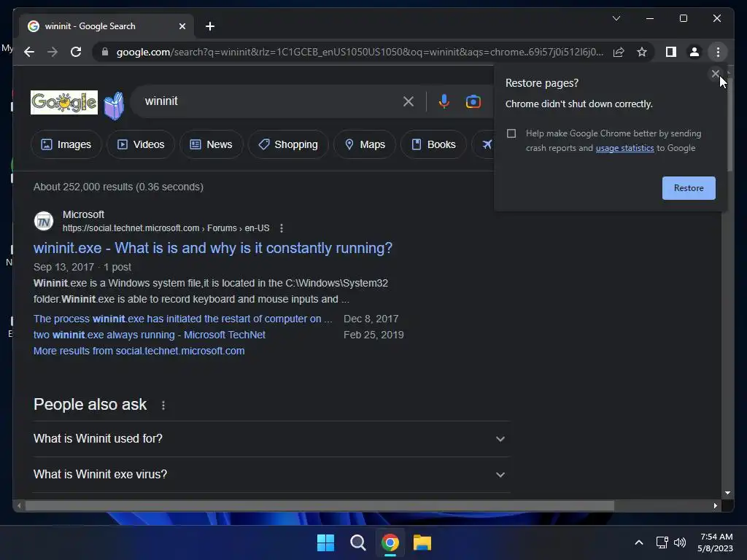Open 'The process wininit.exe has initiated' link
Viewport: 747px width, 560px height.
183,319
